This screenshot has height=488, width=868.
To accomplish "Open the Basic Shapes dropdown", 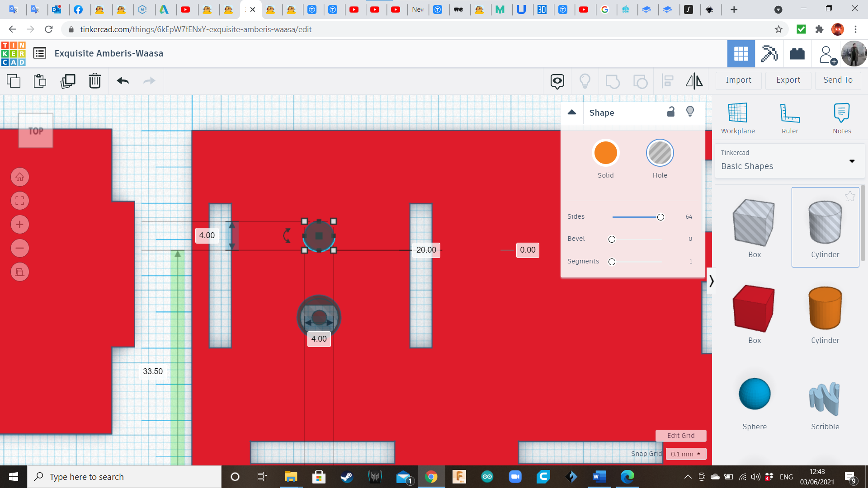I will pyautogui.click(x=852, y=161).
